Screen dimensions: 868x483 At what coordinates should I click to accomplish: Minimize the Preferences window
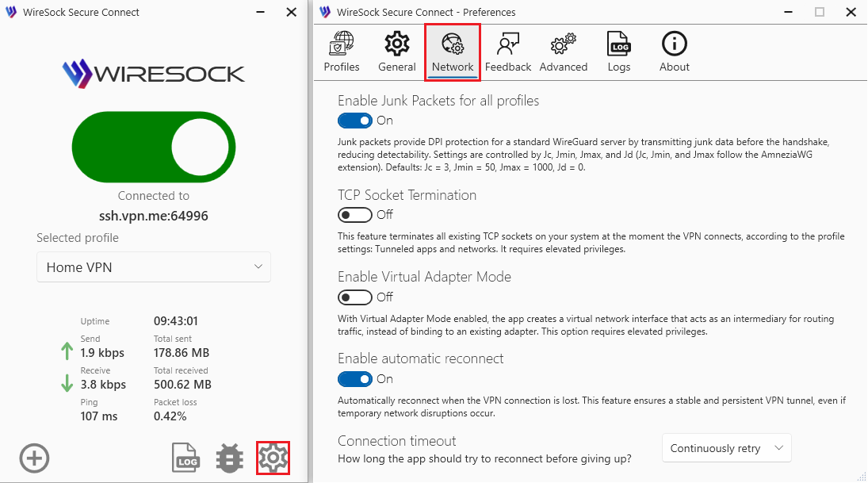(788, 12)
